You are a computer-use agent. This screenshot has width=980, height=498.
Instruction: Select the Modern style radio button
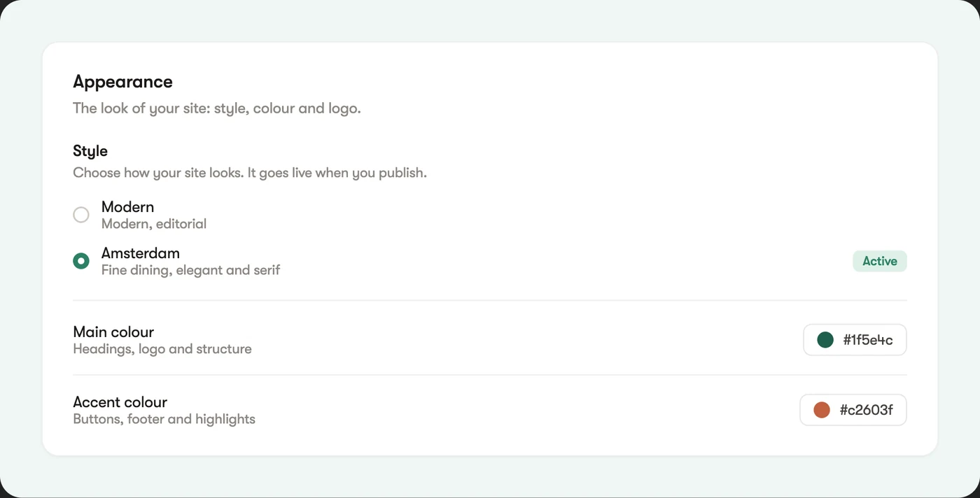point(81,215)
